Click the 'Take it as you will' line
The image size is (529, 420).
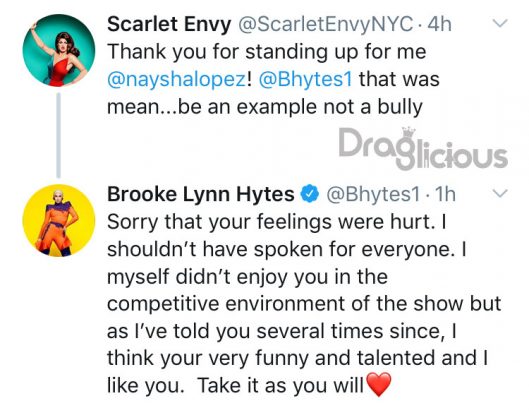(x=281, y=385)
